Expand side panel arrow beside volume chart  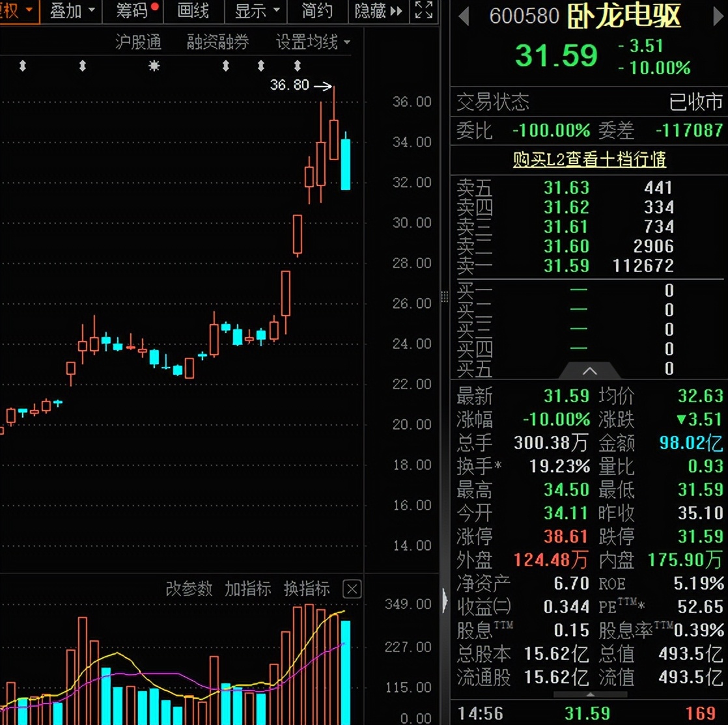click(445, 601)
